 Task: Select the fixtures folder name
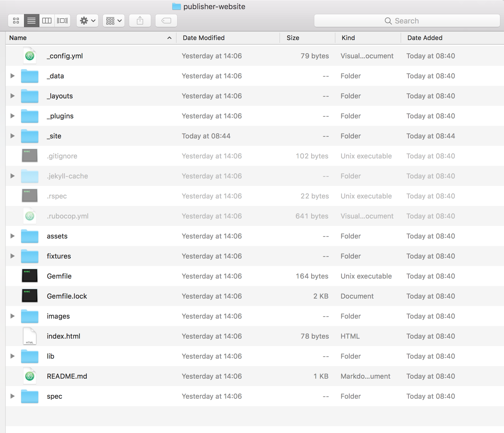point(59,256)
